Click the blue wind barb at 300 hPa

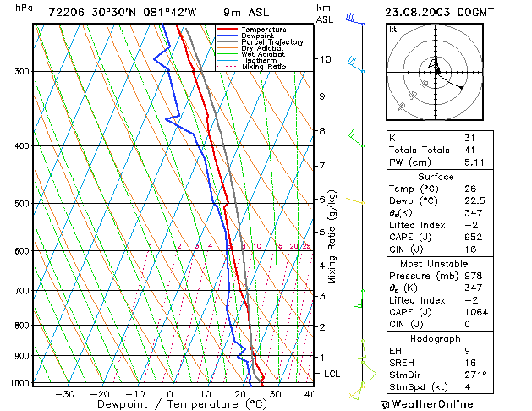[356, 64]
